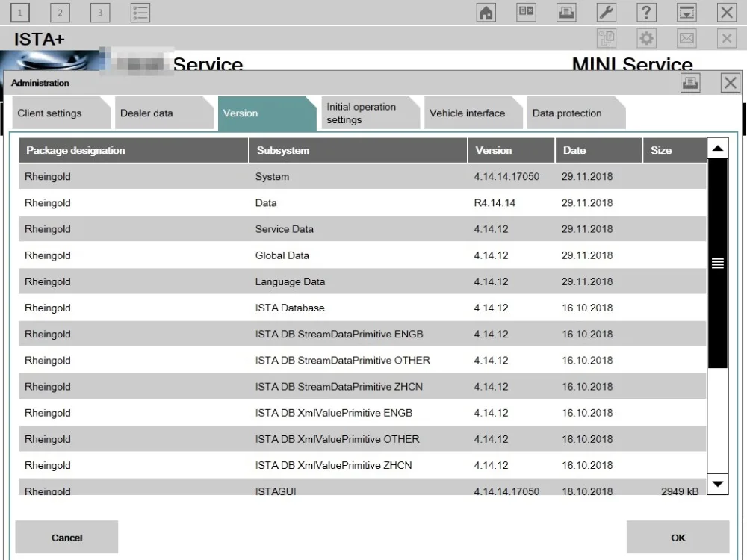Image resolution: width=747 pixels, height=560 pixels.
Task: Select the Service Data row
Action: pyautogui.click(x=362, y=229)
